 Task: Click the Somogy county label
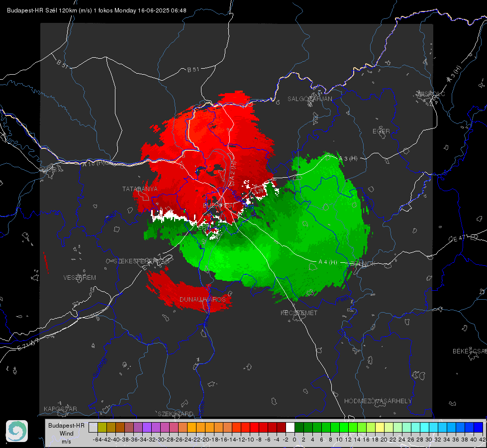(100, 367)
